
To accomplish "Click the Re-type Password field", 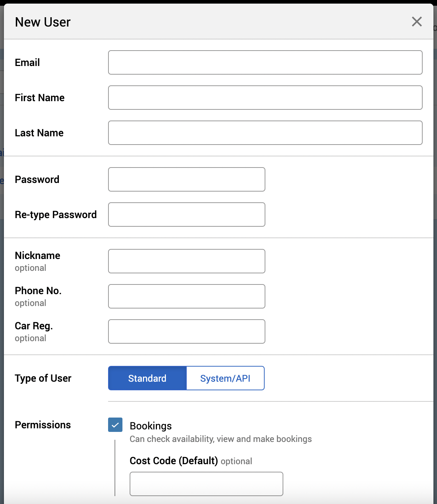I will [x=186, y=215].
